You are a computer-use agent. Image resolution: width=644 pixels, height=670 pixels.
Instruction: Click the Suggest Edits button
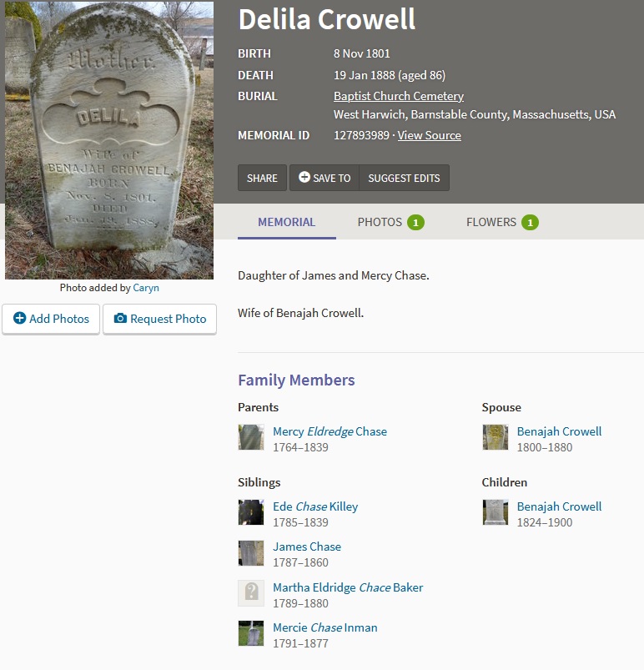[x=404, y=178]
